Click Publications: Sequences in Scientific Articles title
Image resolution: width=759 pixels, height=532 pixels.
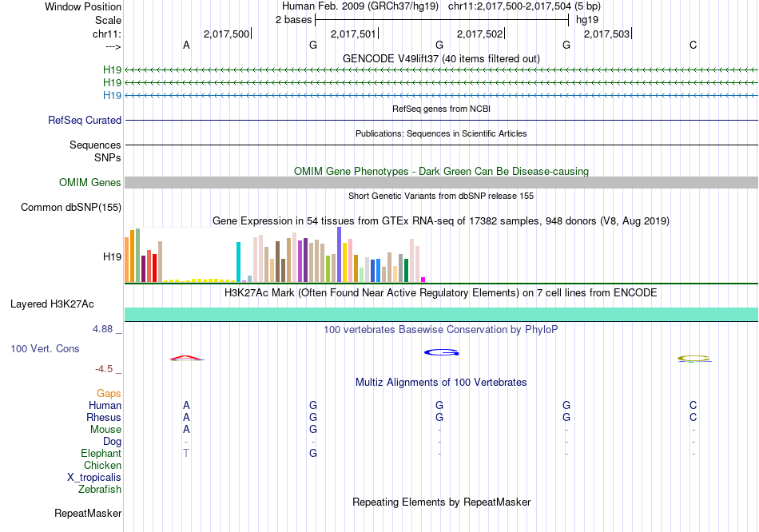click(441, 133)
